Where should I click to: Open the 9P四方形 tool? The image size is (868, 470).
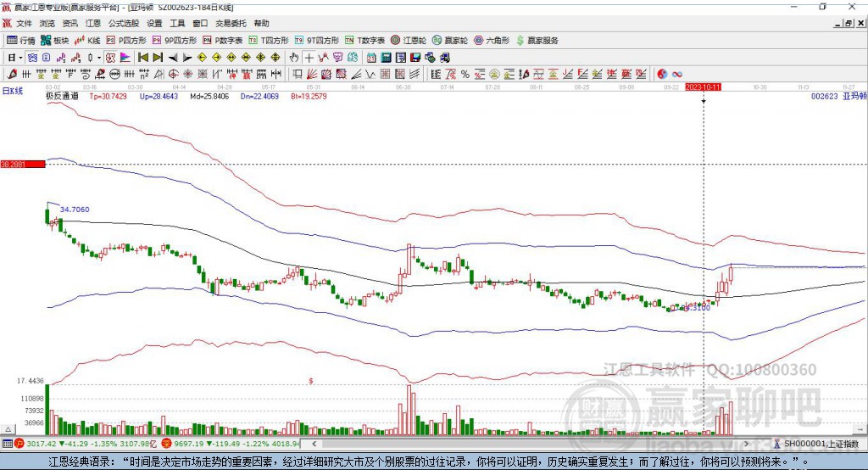click(x=175, y=41)
